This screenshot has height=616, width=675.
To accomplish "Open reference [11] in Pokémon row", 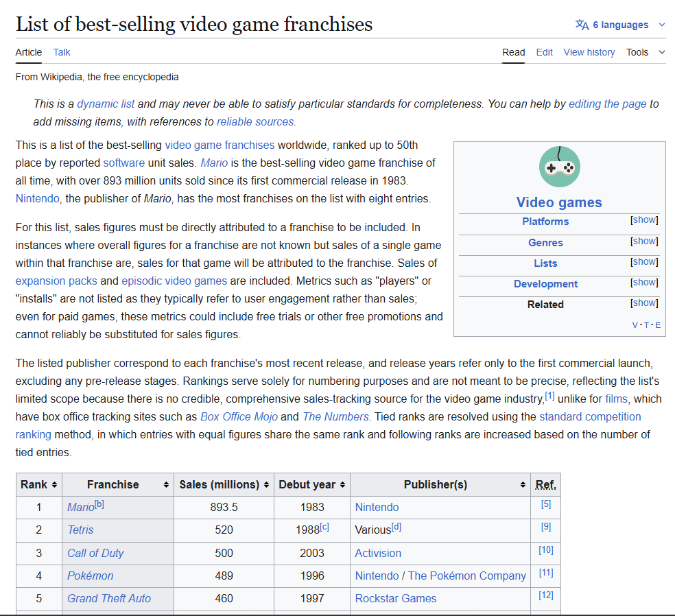I will (x=546, y=573).
